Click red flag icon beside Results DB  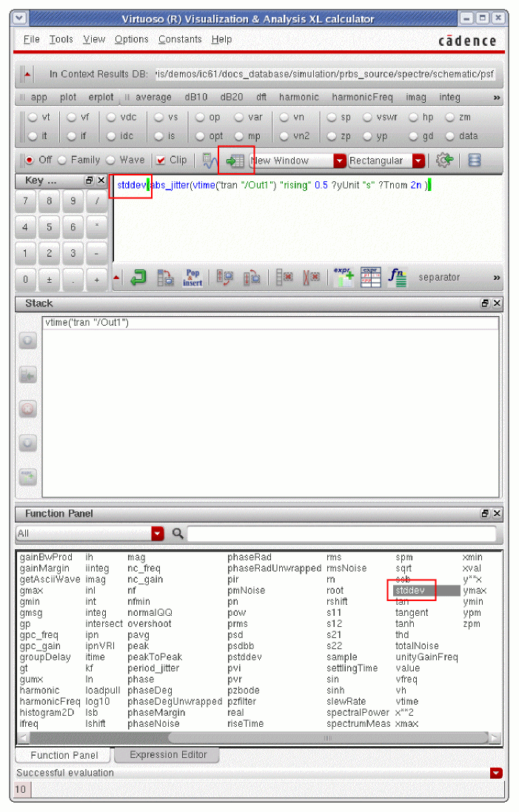point(27,75)
